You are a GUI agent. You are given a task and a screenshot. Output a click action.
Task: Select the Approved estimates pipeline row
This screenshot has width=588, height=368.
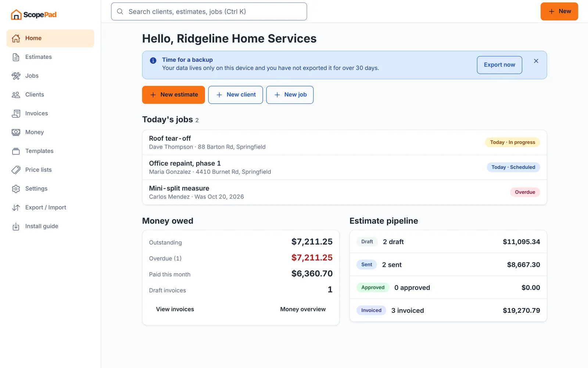[448, 287]
